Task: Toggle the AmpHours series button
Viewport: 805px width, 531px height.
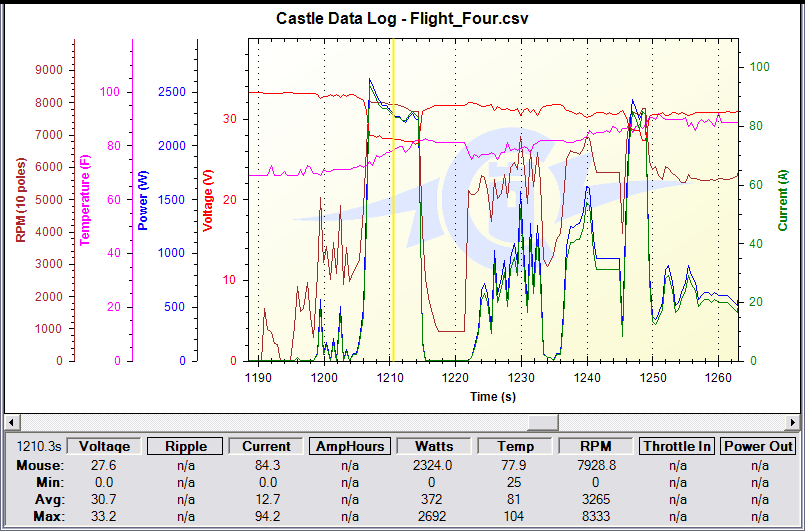Action: click(x=350, y=446)
